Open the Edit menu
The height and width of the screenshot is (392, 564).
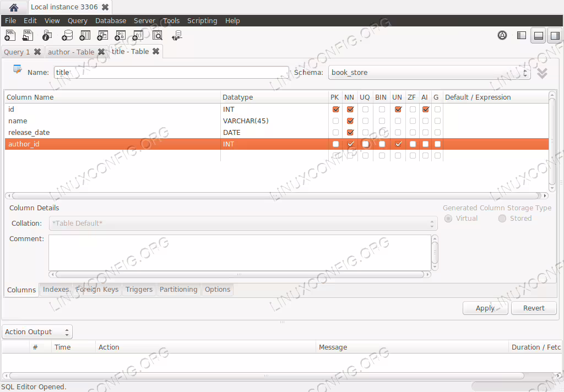coord(30,21)
